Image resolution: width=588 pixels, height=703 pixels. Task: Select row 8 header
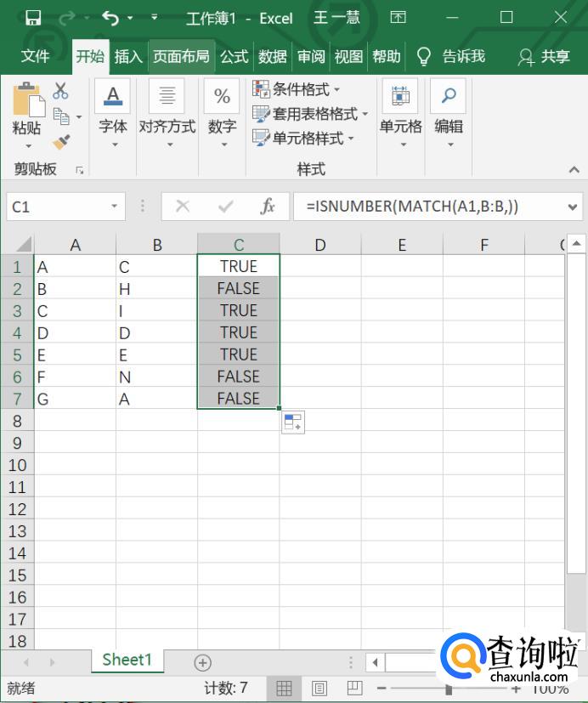(17, 421)
